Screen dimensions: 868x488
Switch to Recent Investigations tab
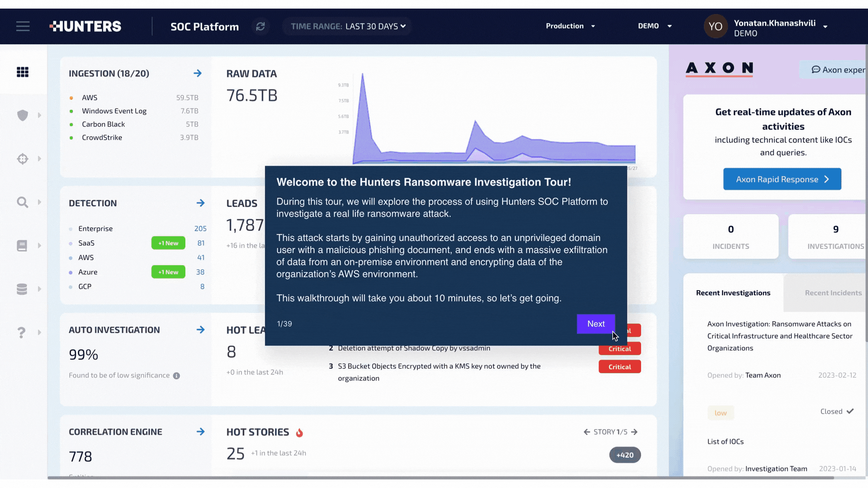click(733, 293)
